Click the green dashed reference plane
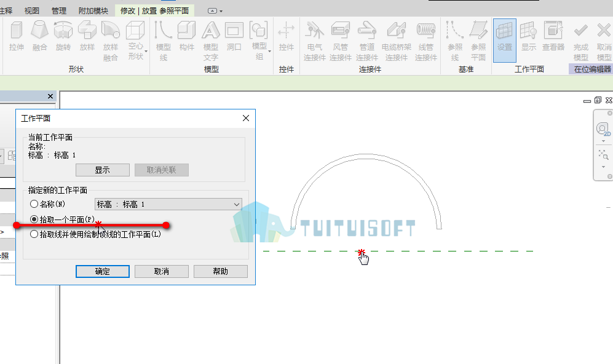 click(398, 251)
